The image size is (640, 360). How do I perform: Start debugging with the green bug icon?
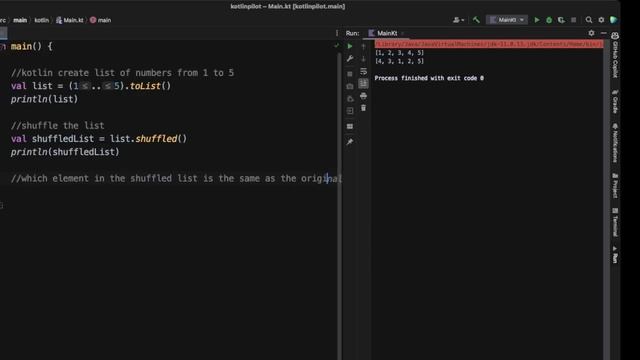coord(549,20)
